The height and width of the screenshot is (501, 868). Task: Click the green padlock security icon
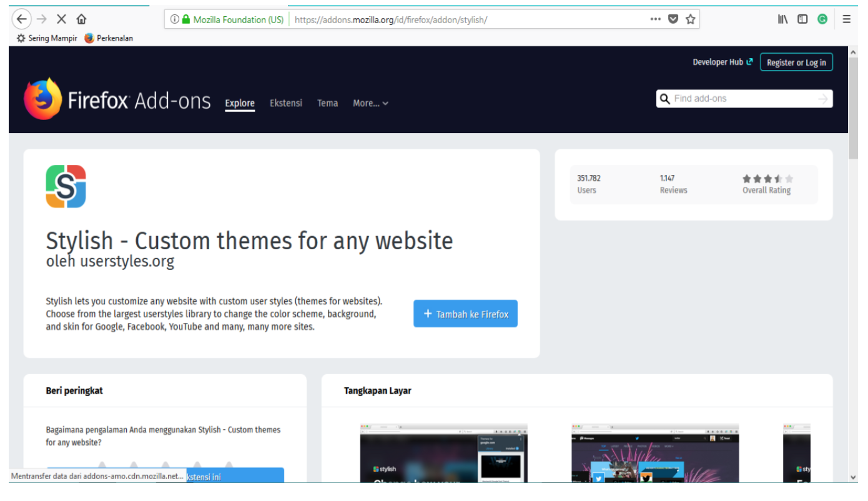pyautogui.click(x=185, y=19)
